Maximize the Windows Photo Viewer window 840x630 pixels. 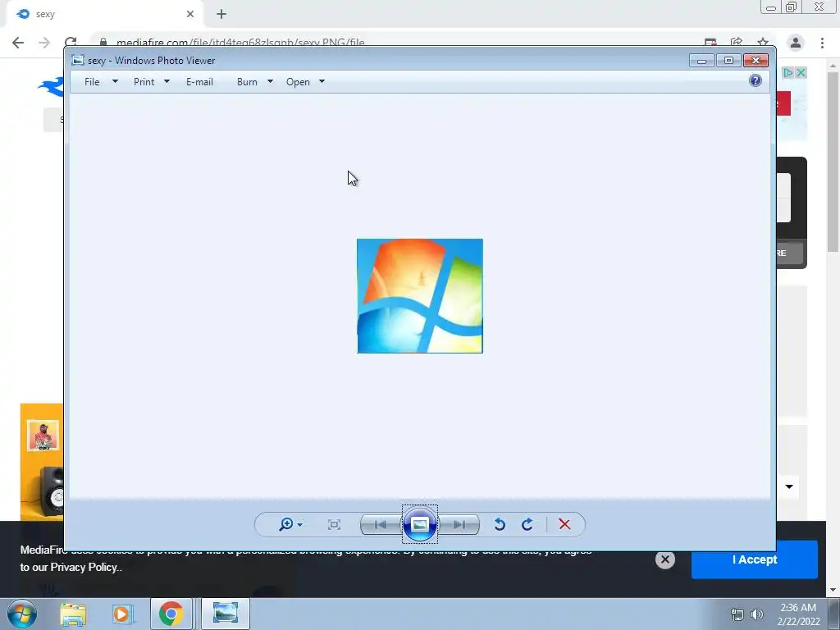[728, 60]
